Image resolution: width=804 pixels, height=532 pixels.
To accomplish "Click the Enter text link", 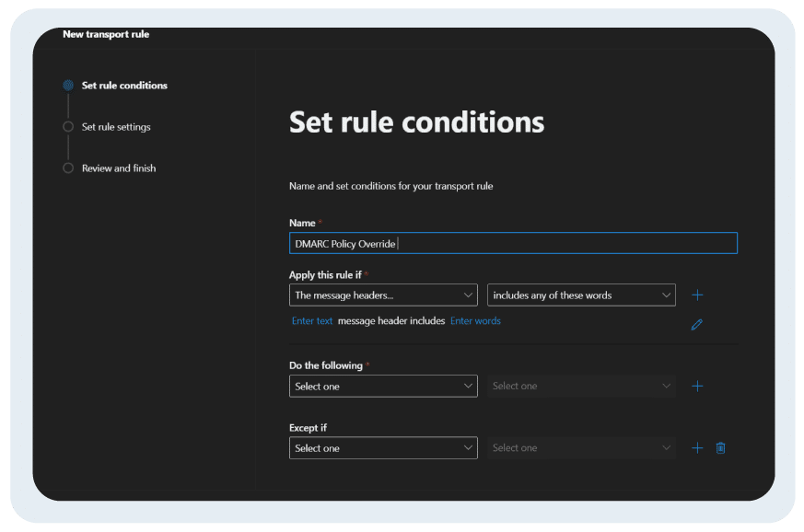I will pos(312,321).
